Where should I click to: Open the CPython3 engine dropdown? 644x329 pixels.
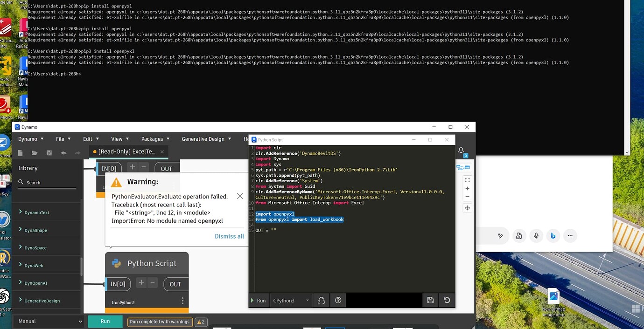(291, 300)
